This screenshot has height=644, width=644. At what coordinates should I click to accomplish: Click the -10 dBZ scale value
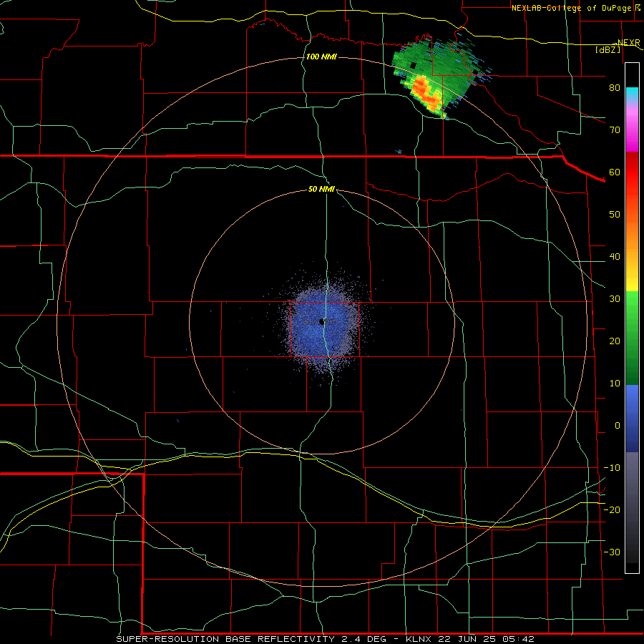pos(612,468)
